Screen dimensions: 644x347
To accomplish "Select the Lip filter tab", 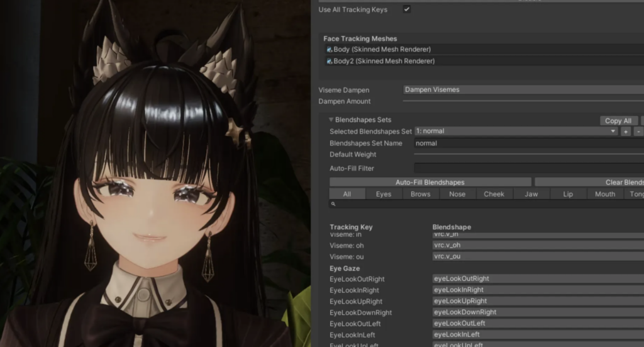I will point(568,194).
